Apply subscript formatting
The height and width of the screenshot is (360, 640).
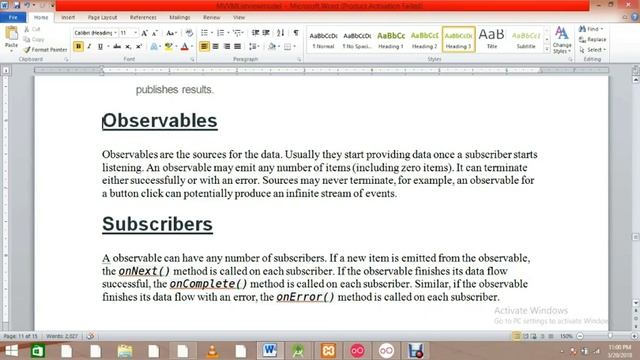(x=128, y=47)
